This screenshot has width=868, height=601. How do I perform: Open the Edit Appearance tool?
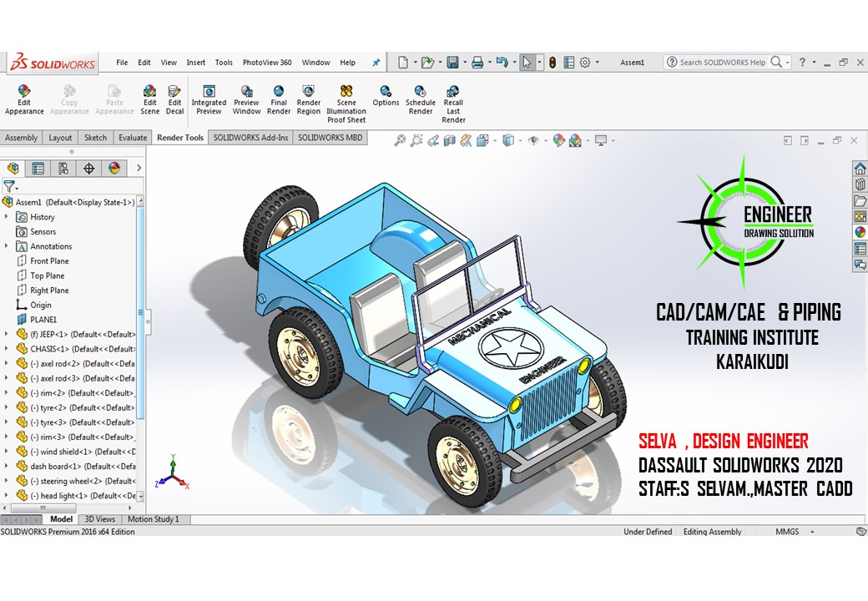pyautogui.click(x=24, y=99)
